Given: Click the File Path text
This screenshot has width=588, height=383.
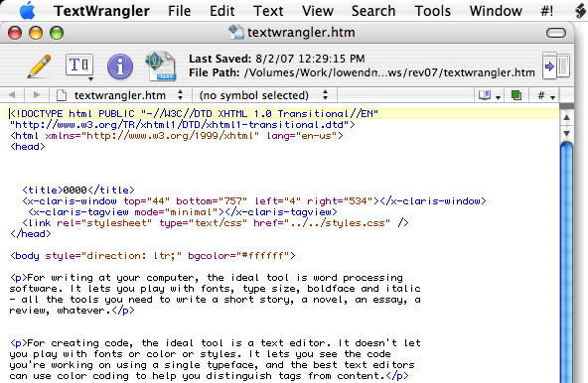Looking at the screenshot, I should [x=362, y=72].
